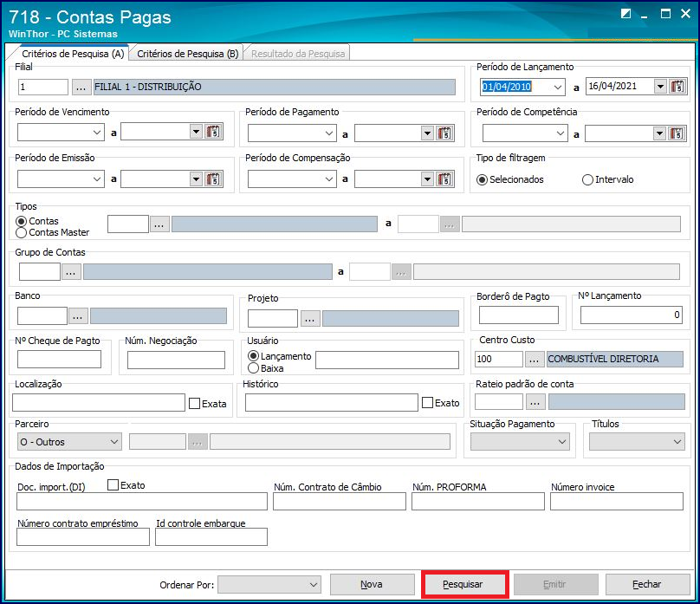This screenshot has height=604, width=700.
Task: Switch to Critérios de Pesquisa (B) tab
Action: click(x=187, y=54)
